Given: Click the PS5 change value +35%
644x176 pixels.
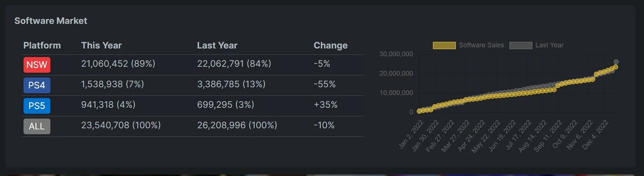Looking at the screenshot, I should [x=325, y=105].
